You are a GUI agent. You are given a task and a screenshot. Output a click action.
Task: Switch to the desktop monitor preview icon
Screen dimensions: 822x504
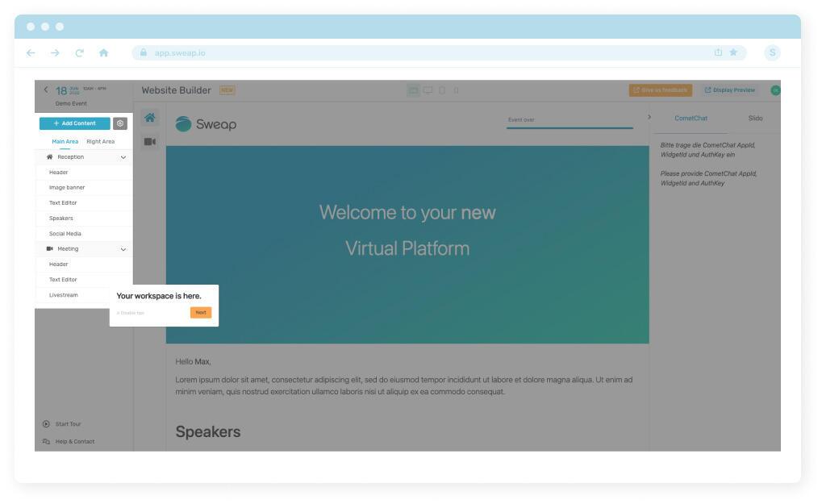(428, 90)
